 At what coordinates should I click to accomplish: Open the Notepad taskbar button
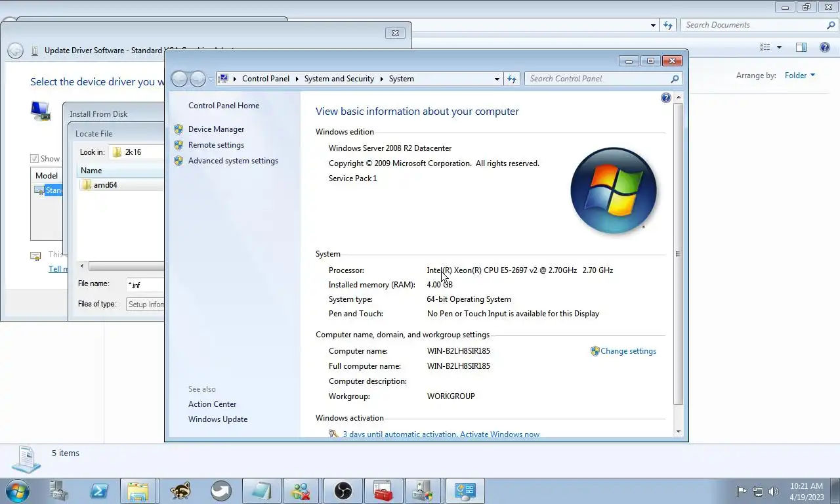(x=261, y=490)
